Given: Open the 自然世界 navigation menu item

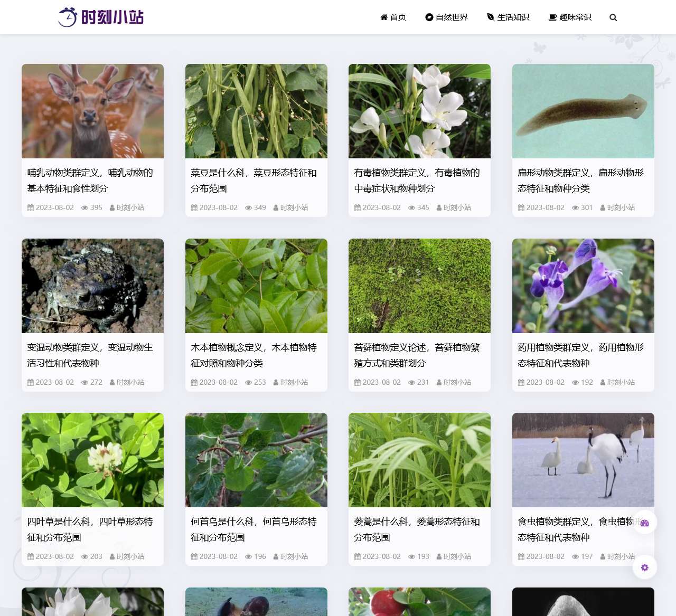Looking at the screenshot, I should point(447,17).
